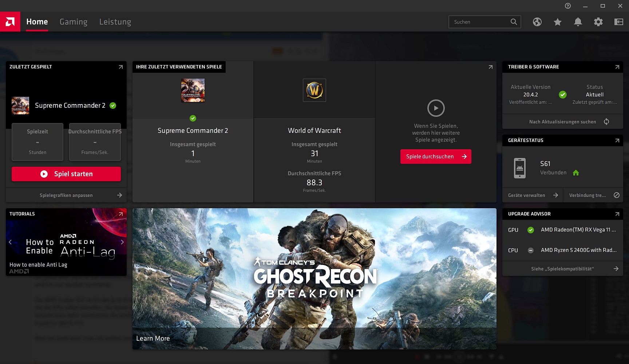629x364 pixels.
Task: Open the notifications bell
Action: click(578, 22)
